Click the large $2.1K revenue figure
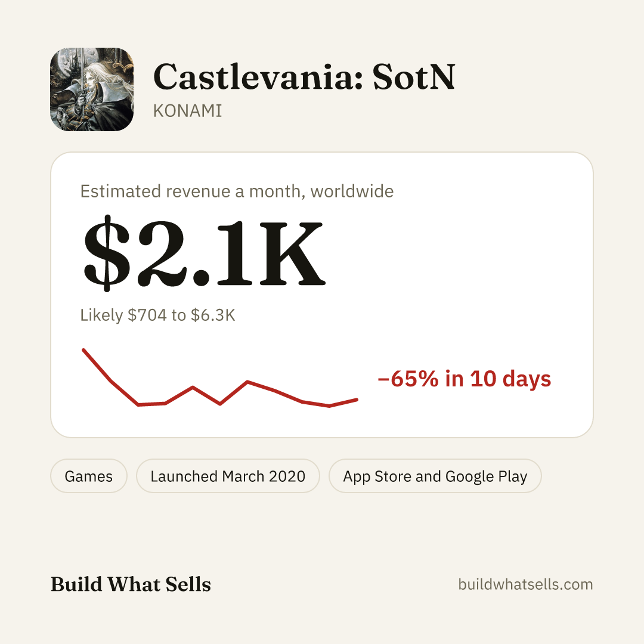 pos(205,253)
